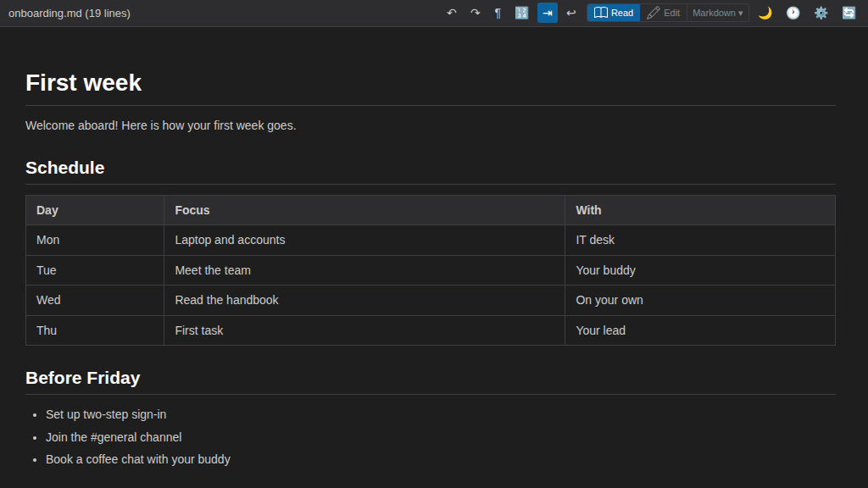Toggle the highlighted tab-arrow toolbar button
This screenshot has width=868, height=488.
click(x=548, y=13)
